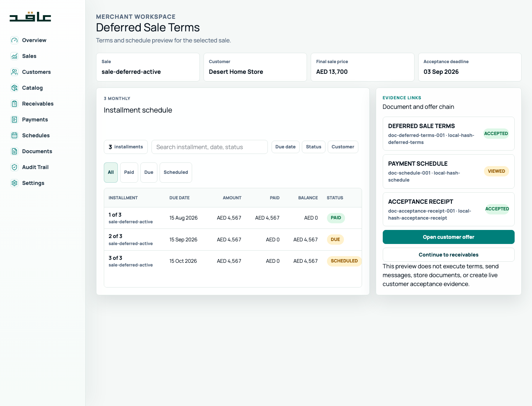This screenshot has width=532, height=406.
Task: Select the All filter tab
Action: tap(111, 172)
